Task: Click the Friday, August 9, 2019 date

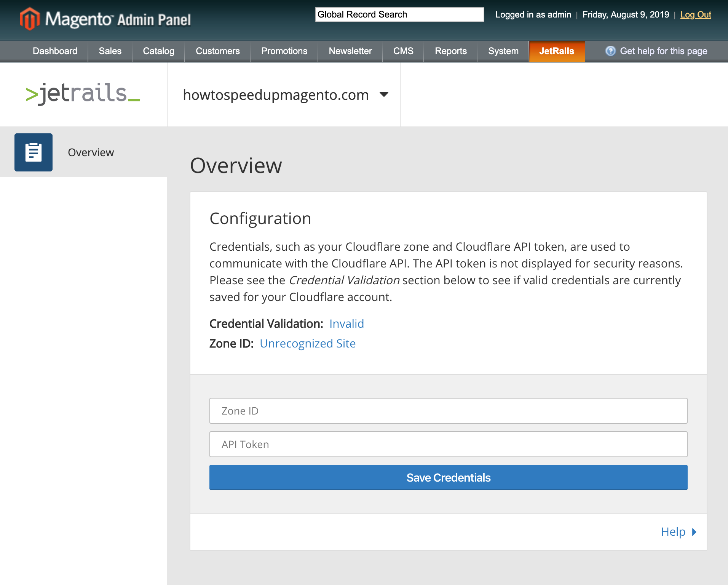Action: click(x=626, y=14)
